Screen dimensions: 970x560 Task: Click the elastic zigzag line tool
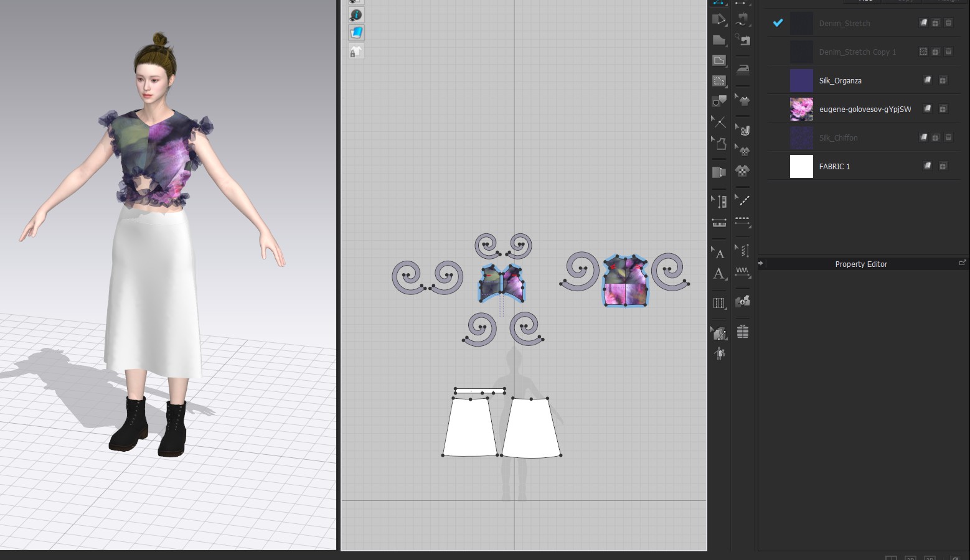743,272
